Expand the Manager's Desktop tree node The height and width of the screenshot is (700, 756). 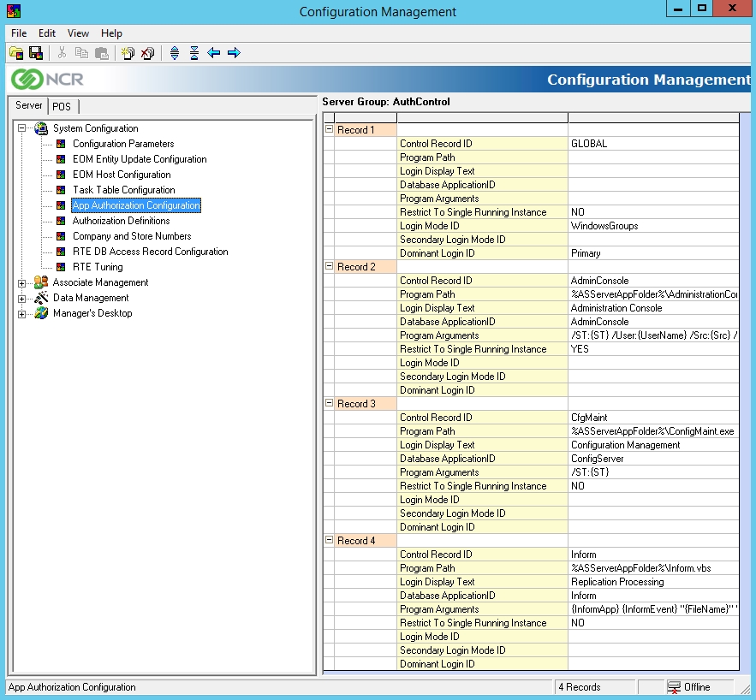pos(21,314)
